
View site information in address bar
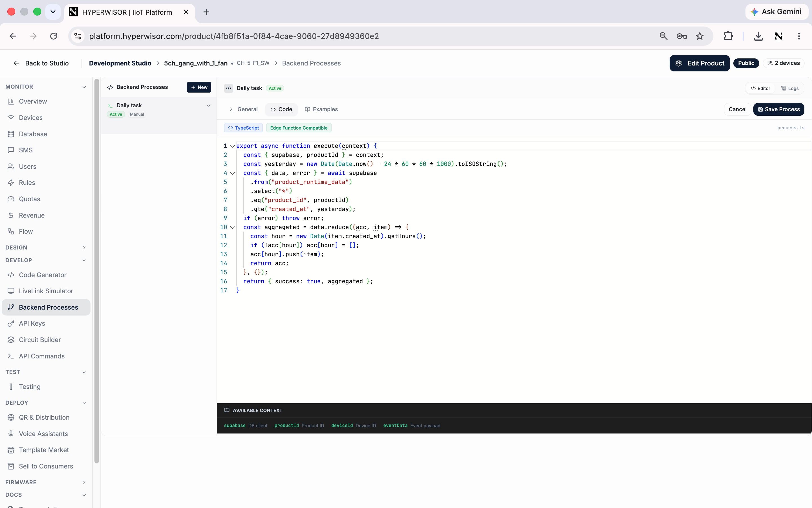[78, 36]
